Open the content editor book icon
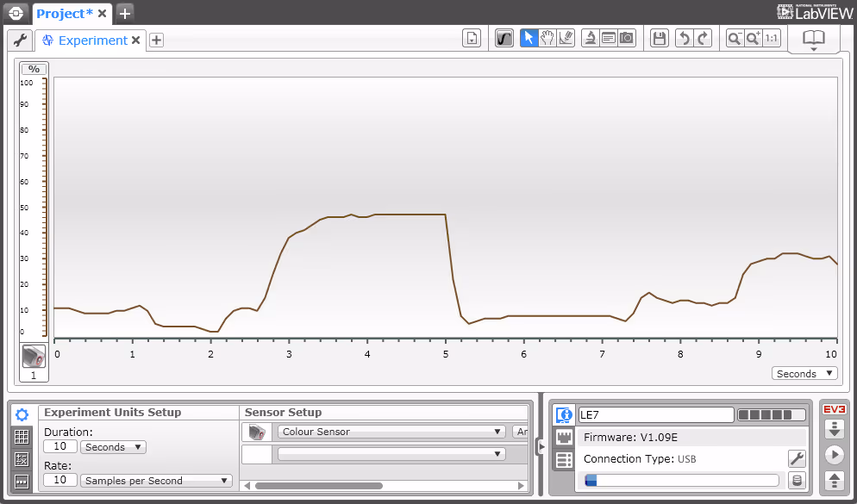 coord(813,40)
